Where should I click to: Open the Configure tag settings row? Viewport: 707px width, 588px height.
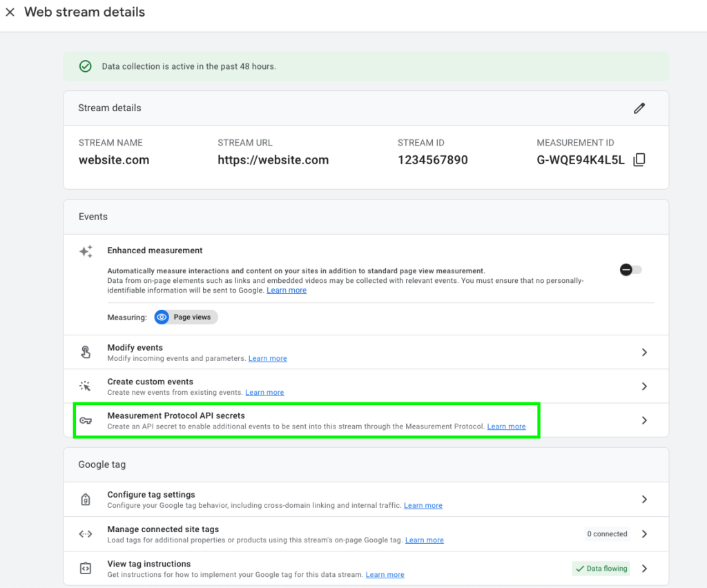click(366, 499)
